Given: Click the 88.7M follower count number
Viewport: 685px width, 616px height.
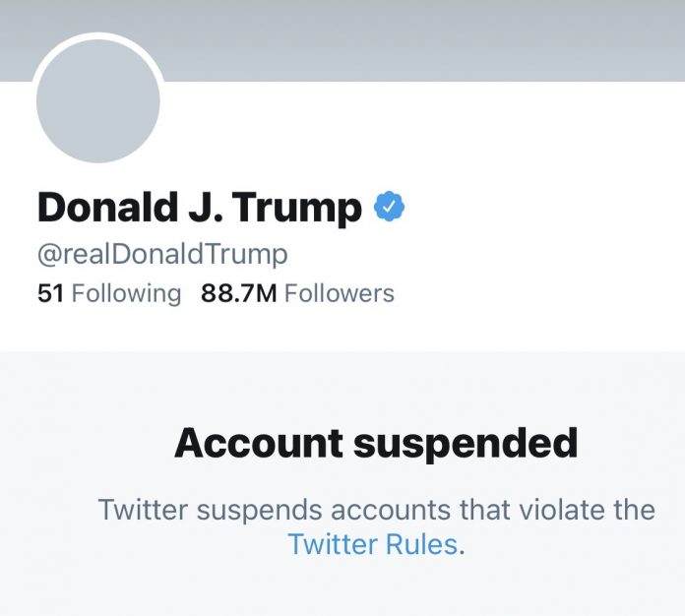Looking at the screenshot, I should point(239,293).
